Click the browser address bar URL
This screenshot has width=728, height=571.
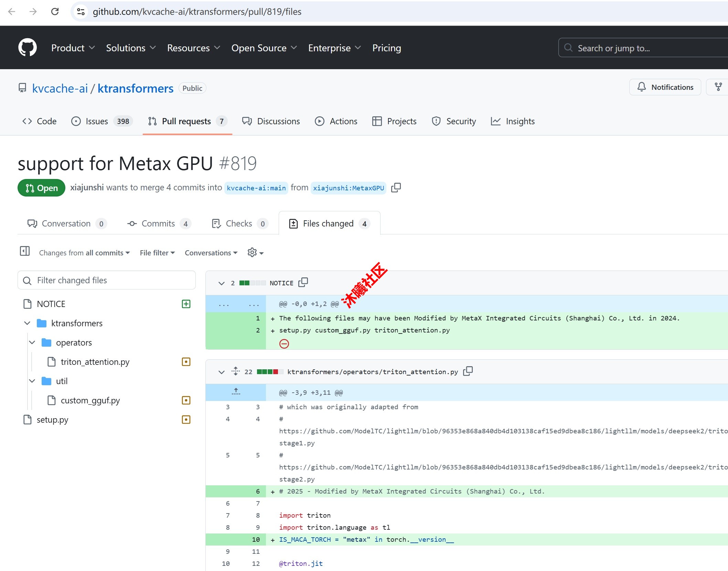pyautogui.click(x=197, y=12)
